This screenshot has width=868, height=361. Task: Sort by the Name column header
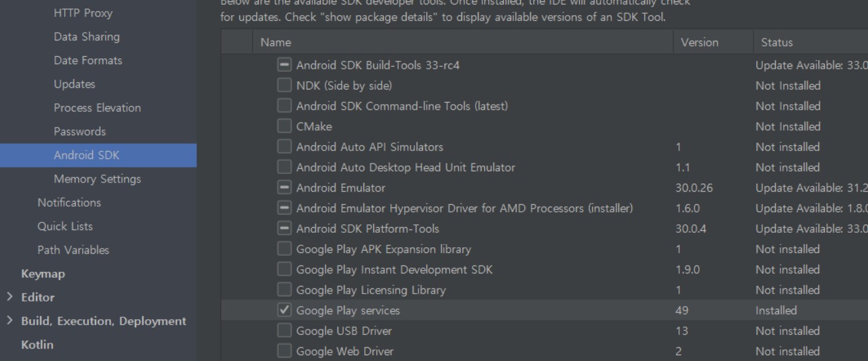(463, 43)
